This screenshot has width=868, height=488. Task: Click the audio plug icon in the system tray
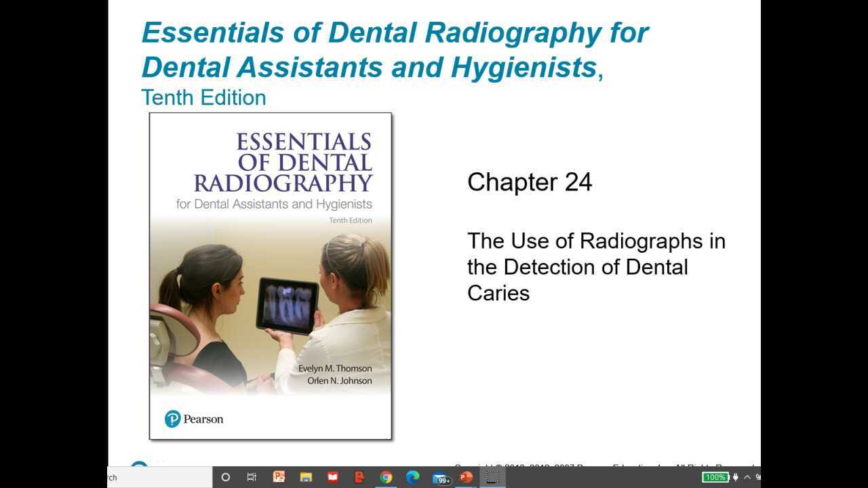click(x=736, y=477)
